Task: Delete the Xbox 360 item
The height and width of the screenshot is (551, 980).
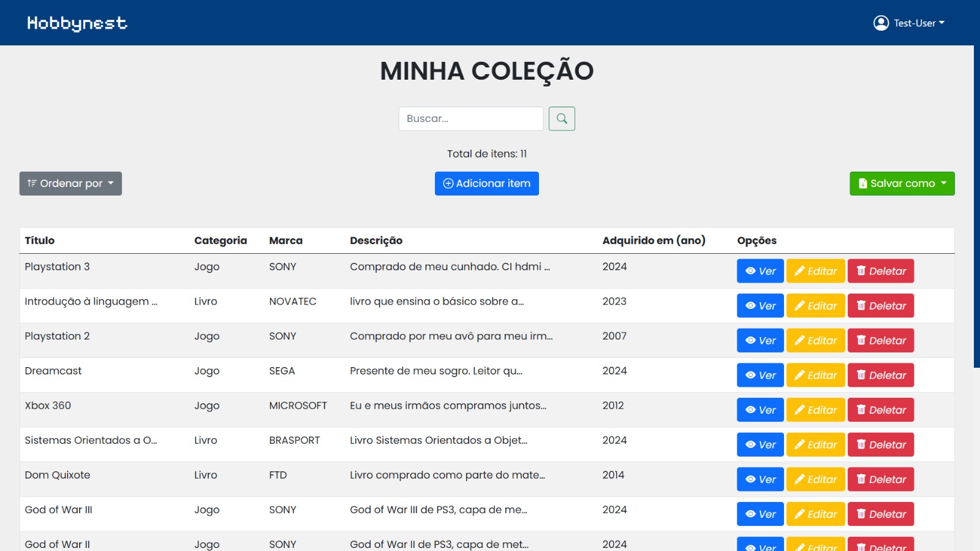Action: (881, 410)
